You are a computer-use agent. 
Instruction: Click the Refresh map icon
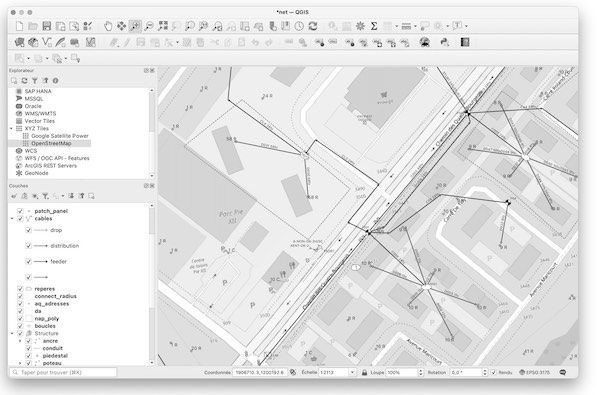(x=313, y=26)
